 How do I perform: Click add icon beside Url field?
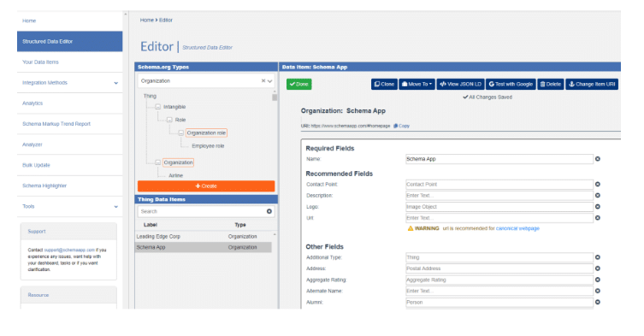598,218
